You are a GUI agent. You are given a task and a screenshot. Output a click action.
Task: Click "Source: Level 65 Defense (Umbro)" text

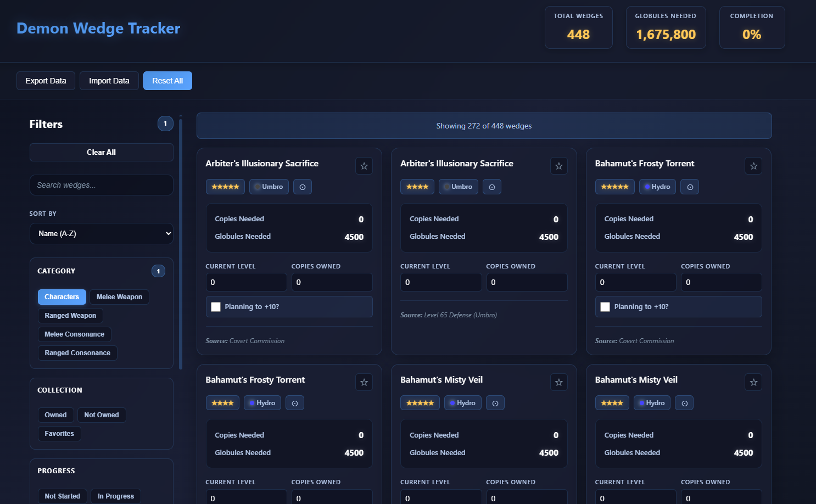pyautogui.click(x=449, y=315)
